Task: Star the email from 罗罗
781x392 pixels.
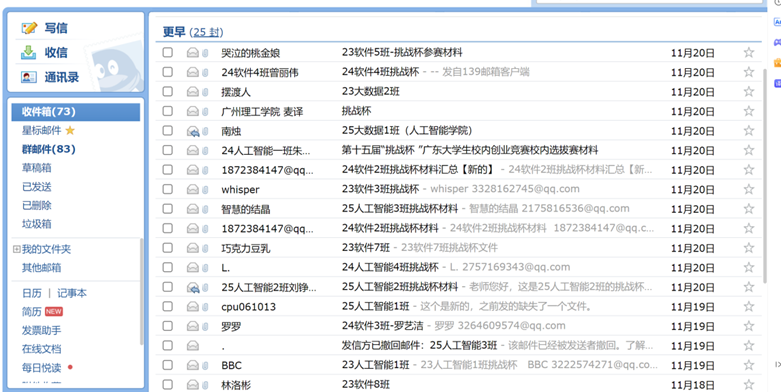Action: point(749,326)
